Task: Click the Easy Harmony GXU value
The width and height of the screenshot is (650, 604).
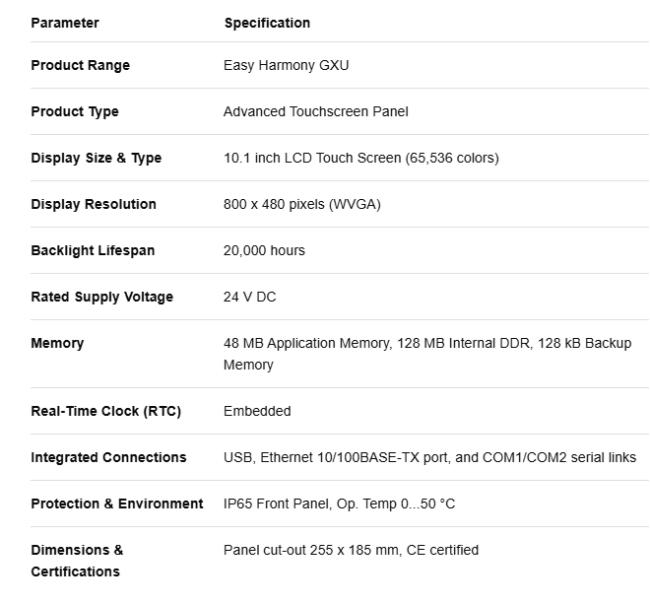Action: tap(286, 65)
